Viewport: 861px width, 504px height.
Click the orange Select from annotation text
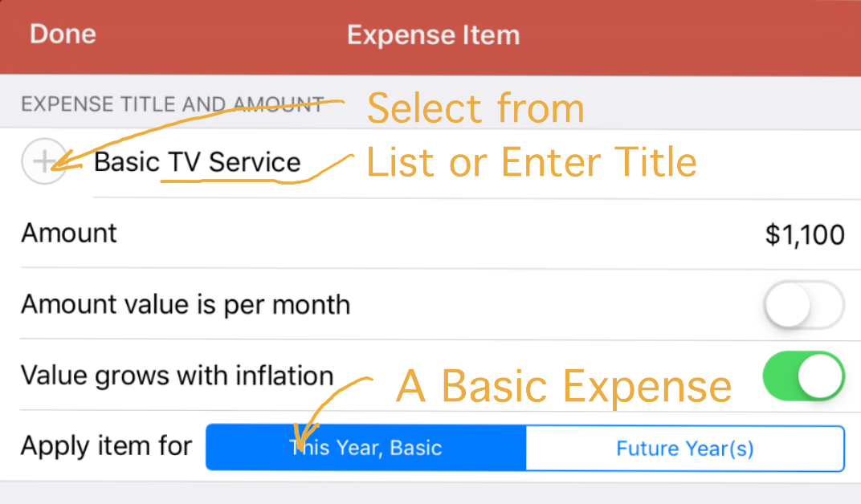pos(475,108)
